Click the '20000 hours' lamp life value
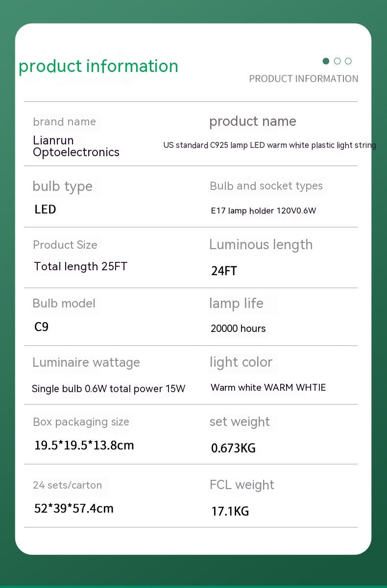This screenshot has height=588, width=387. pos(238,329)
